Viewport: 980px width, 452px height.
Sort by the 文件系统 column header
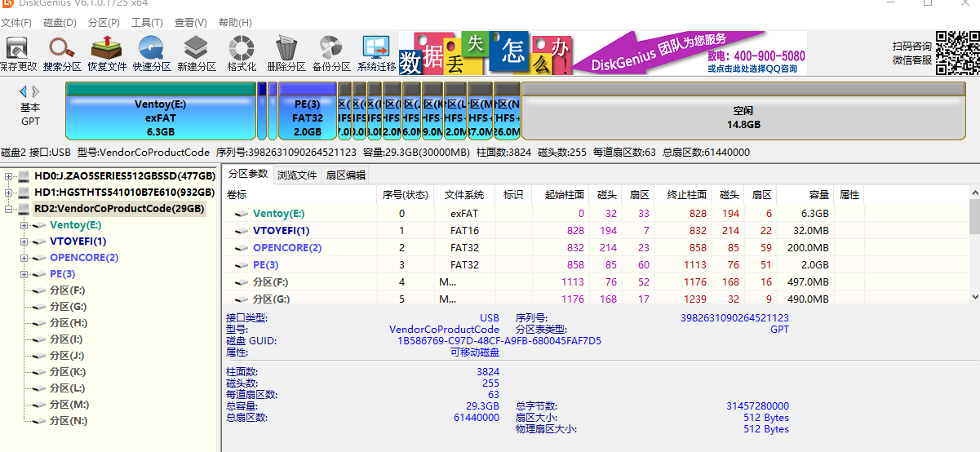coord(463,195)
